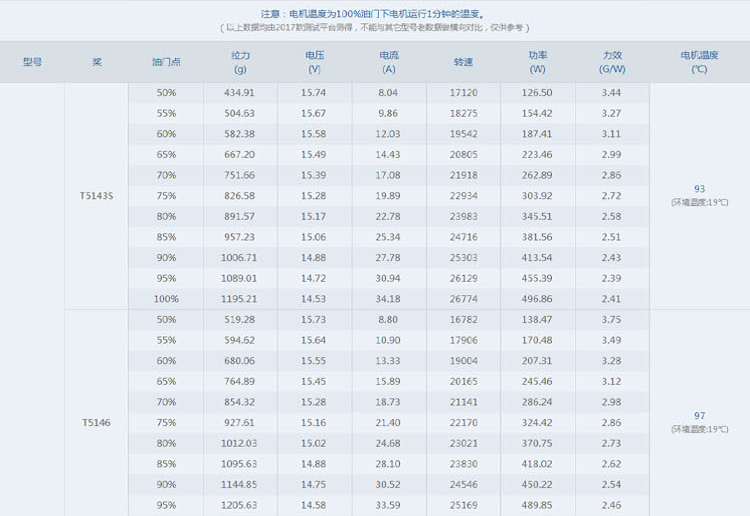Select power value 303.92
Screen dimensions: 750x516
537,195
